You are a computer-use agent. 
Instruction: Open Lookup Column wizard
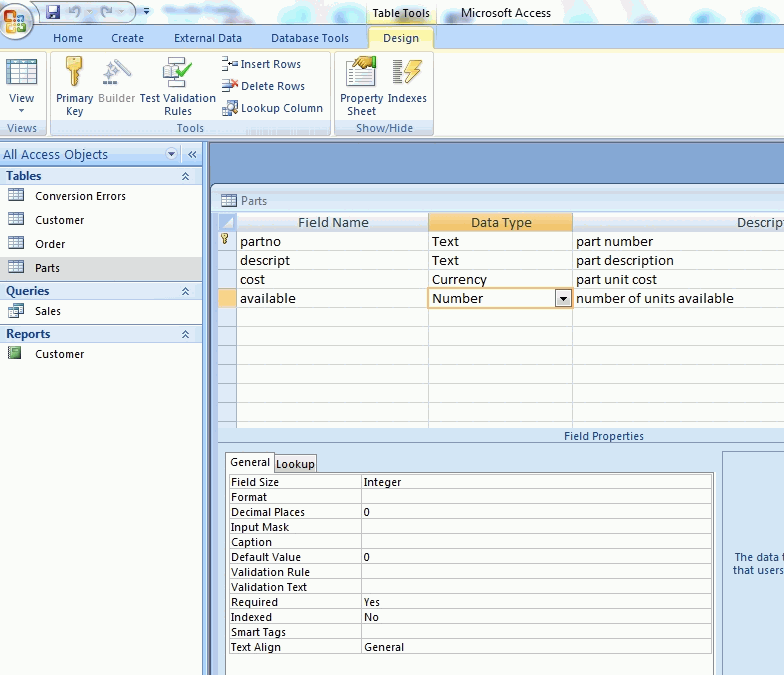point(272,108)
